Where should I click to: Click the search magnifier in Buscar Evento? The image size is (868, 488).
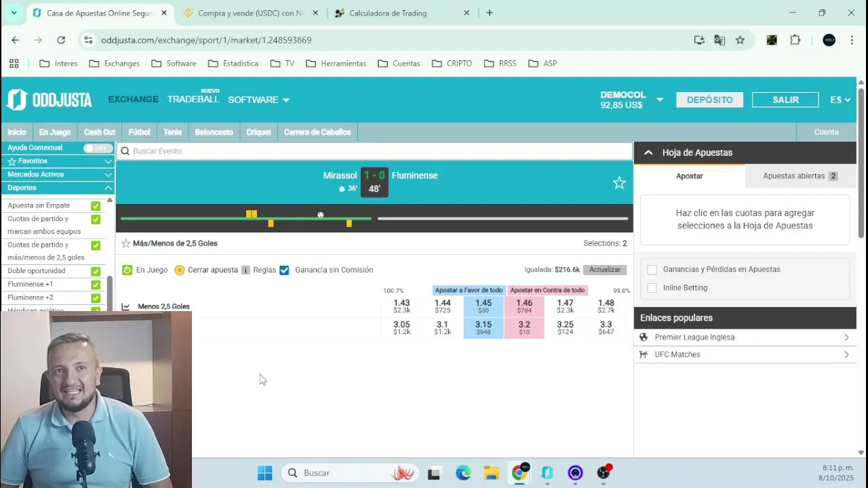pos(125,151)
